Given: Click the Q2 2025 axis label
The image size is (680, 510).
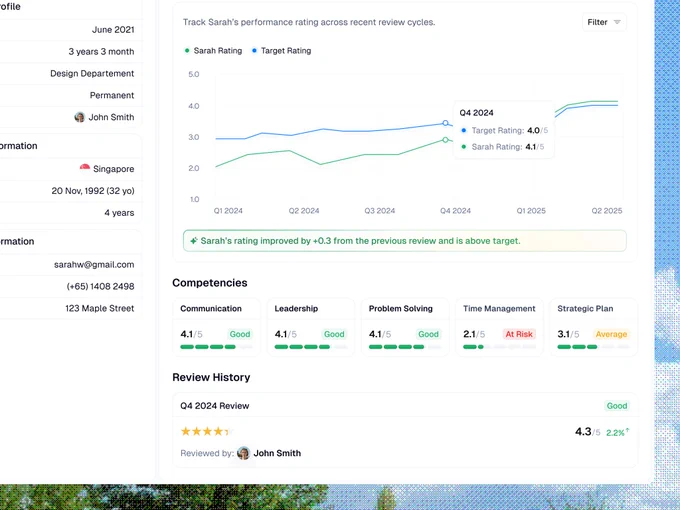Looking at the screenshot, I should [x=607, y=211].
